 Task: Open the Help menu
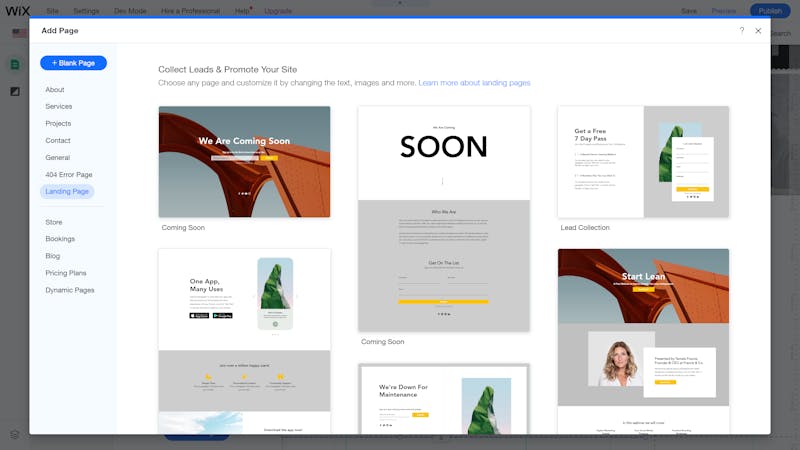click(x=242, y=11)
